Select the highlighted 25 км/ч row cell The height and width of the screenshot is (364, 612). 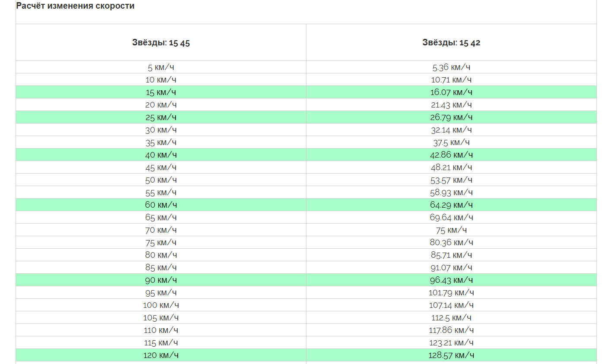coord(161,117)
